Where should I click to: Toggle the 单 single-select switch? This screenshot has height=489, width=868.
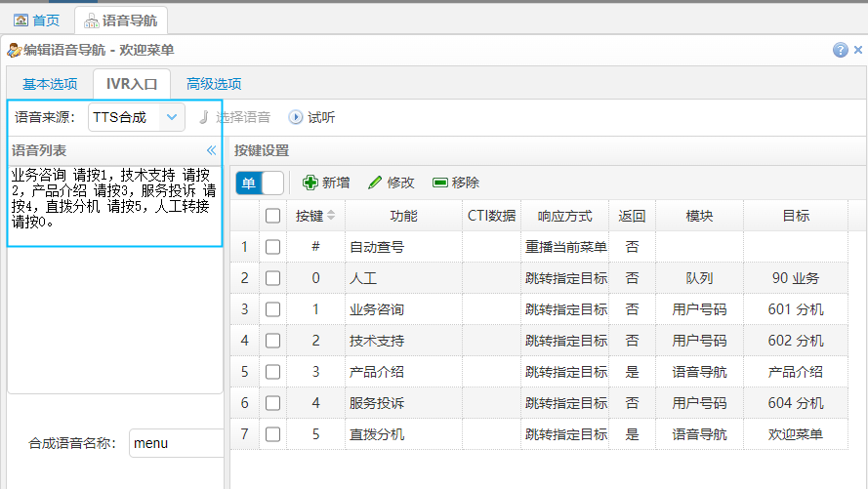(x=260, y=183)
